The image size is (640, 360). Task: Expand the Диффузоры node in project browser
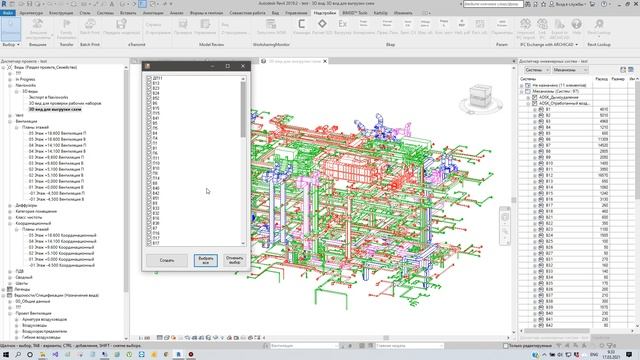click(10, 205)
